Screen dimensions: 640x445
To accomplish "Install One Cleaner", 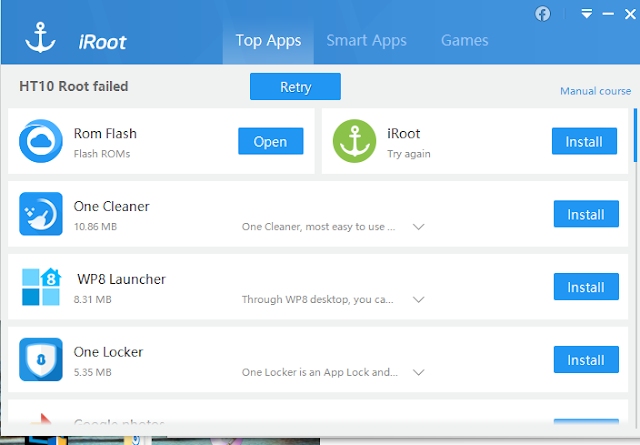I will [586, 214].
